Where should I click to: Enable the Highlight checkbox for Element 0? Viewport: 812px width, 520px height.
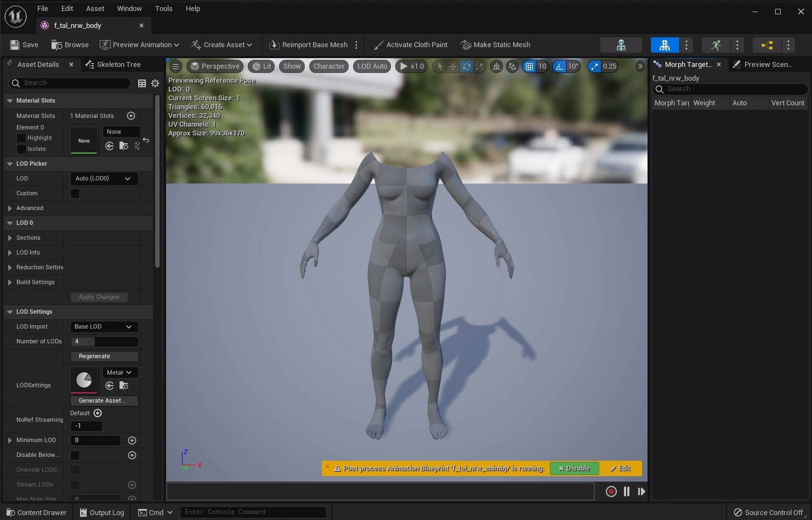(21, 138)
